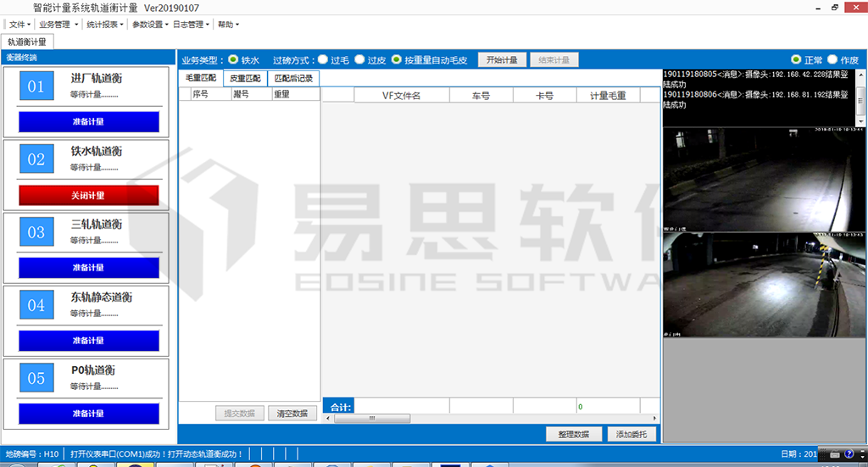Click the 01 tile for 进厂轨道衡
This screenshot has width=868, height=467.
click(x=36, y=86)
